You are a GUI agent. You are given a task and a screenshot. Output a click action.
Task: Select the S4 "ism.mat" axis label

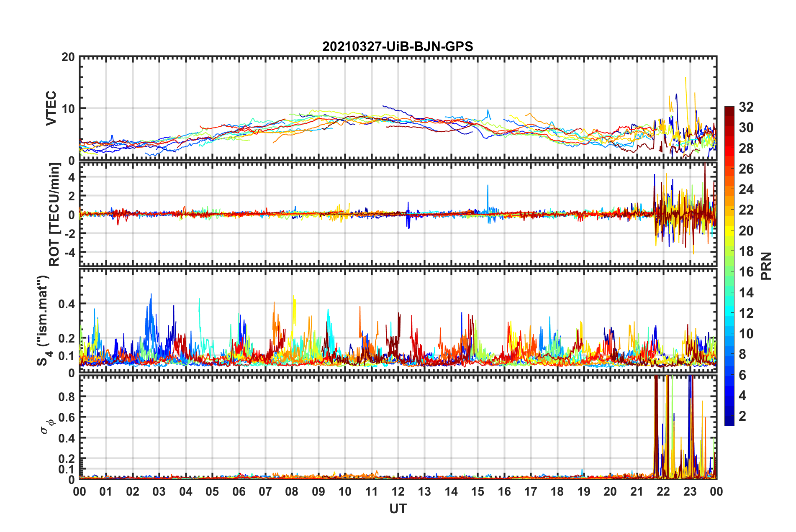point(43,320)
